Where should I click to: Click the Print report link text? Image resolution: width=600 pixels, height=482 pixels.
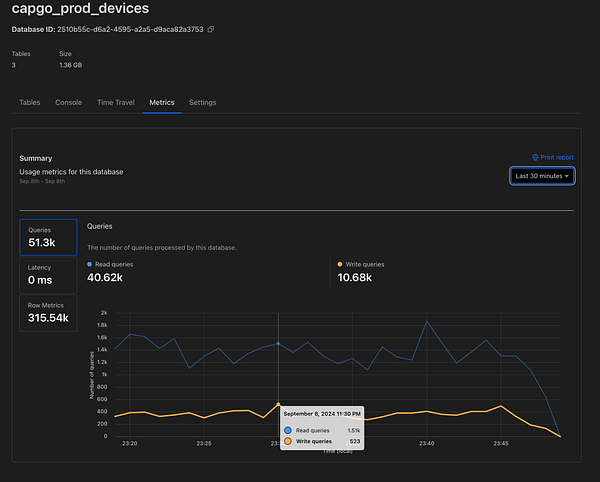tap(557, 157)
